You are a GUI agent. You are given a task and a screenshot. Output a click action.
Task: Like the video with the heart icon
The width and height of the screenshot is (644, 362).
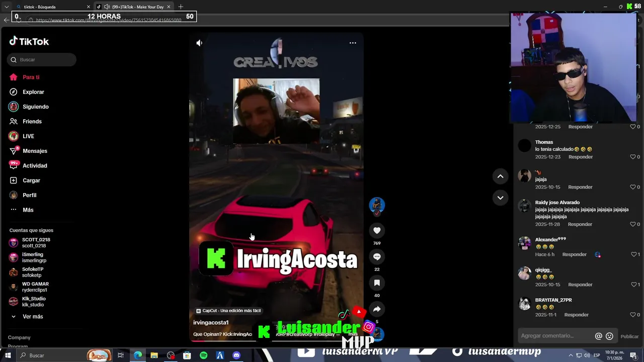tap(377, 230)
